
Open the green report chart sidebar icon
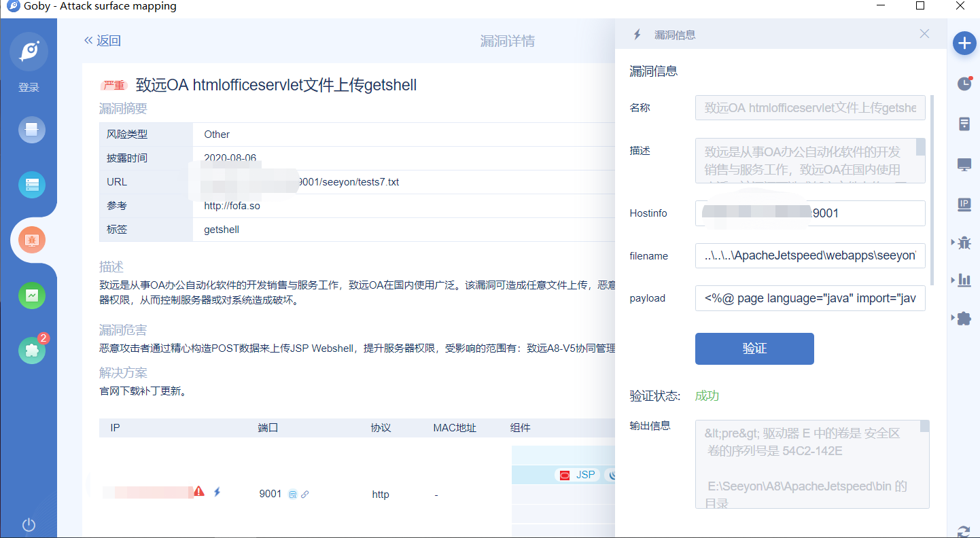[32, 295]
